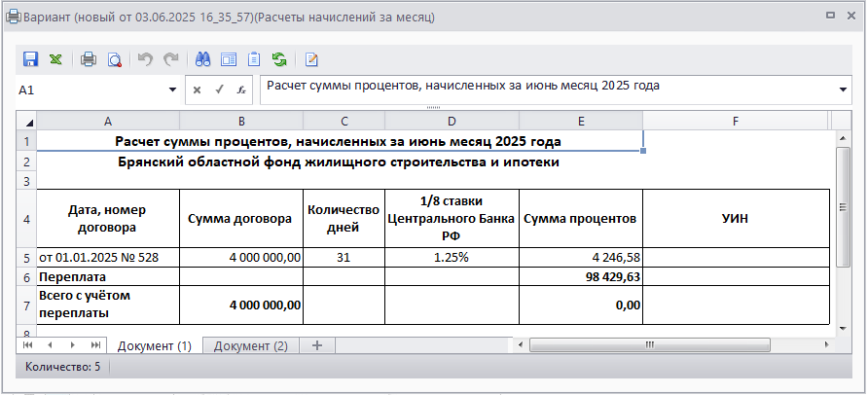Click the edit document pencil icon
The image size is (868, 395).
point(312,59)
